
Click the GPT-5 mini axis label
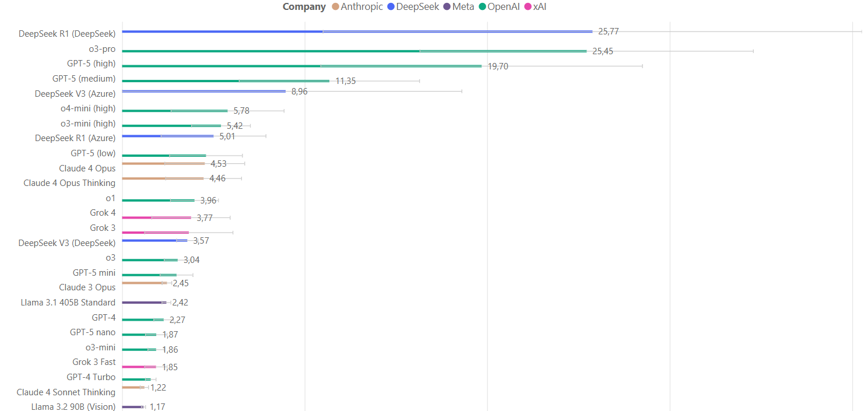point(94,273)
